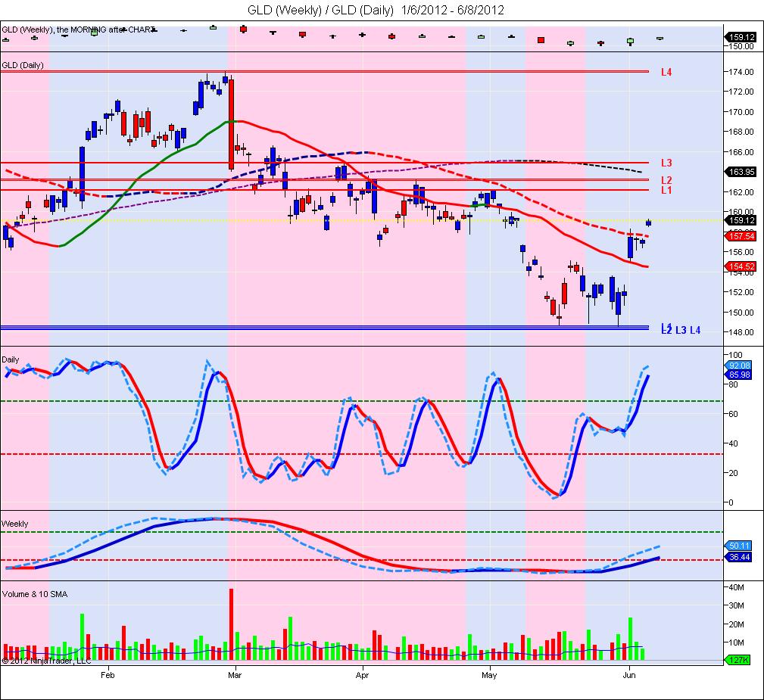Click the chart title "GLD (Weekly) / GLD (Daily)"

point(320,10)
